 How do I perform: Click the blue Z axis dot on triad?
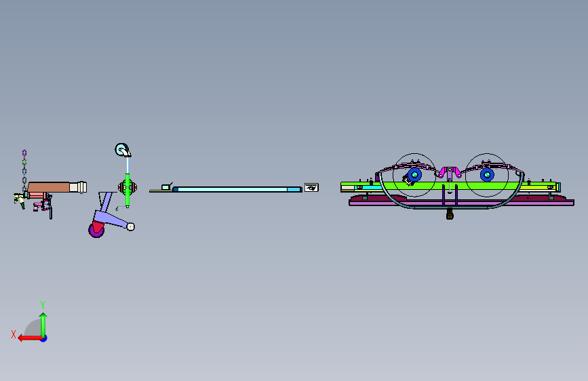(44, 338)
